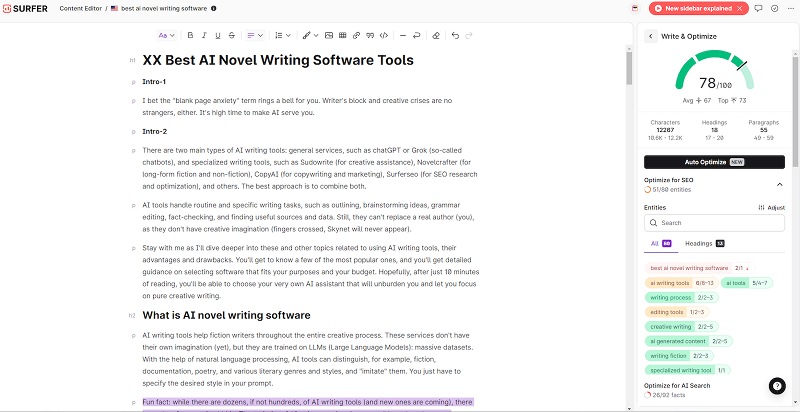
Task: Open the comments icon in the top bar
Action: 759,9
